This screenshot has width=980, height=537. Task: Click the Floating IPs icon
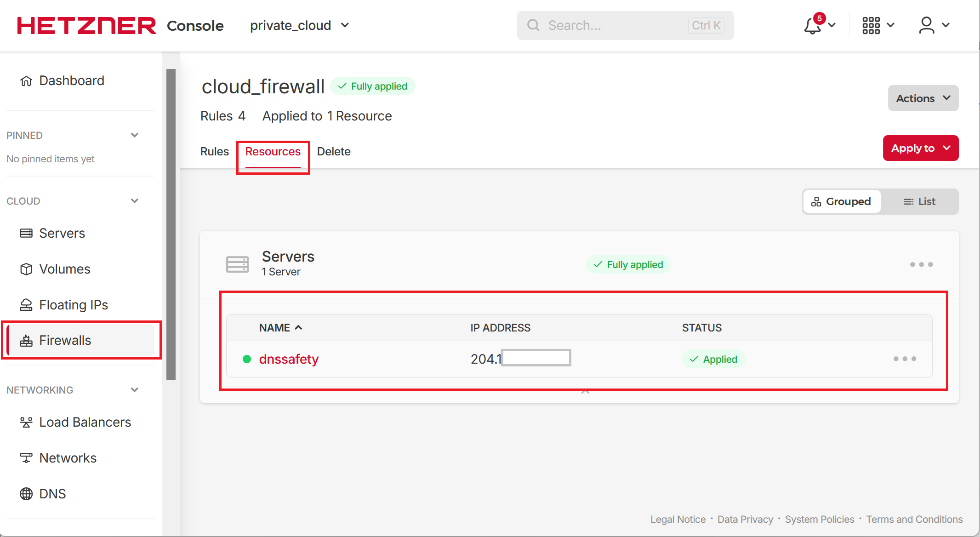tap(26, 305)
